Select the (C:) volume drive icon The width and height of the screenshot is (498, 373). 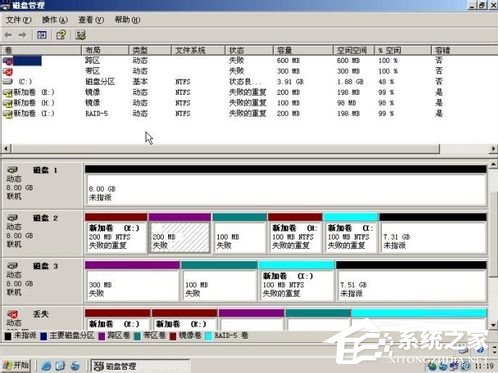(x=8, y=82)
